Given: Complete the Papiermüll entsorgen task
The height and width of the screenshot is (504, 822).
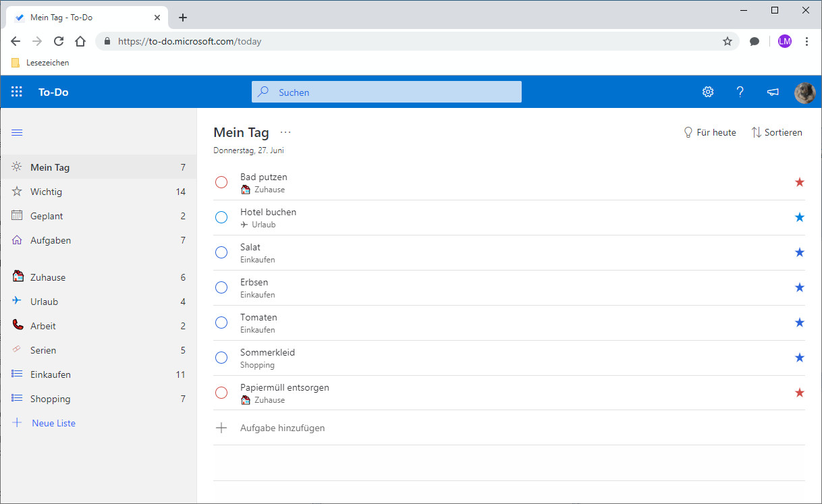Looking at the screenshot, I should (x=221, y=393).
